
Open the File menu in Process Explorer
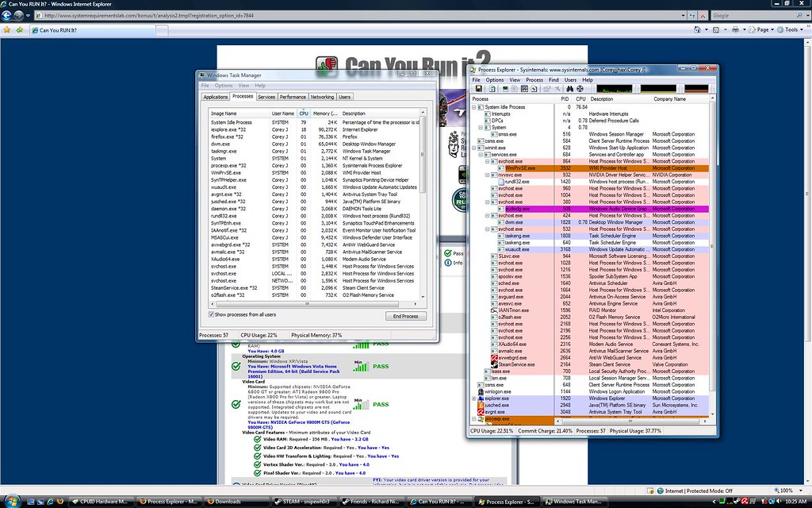[x=476, y=80]
